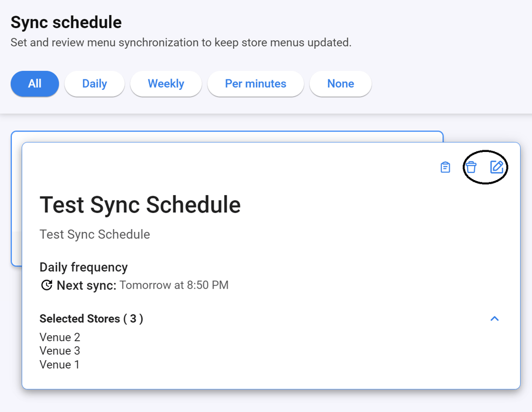Viewport: 532px width, 412px height.
Task: Click the Selected Stores ( 3 ) heading
Action: tap(91, 319)
